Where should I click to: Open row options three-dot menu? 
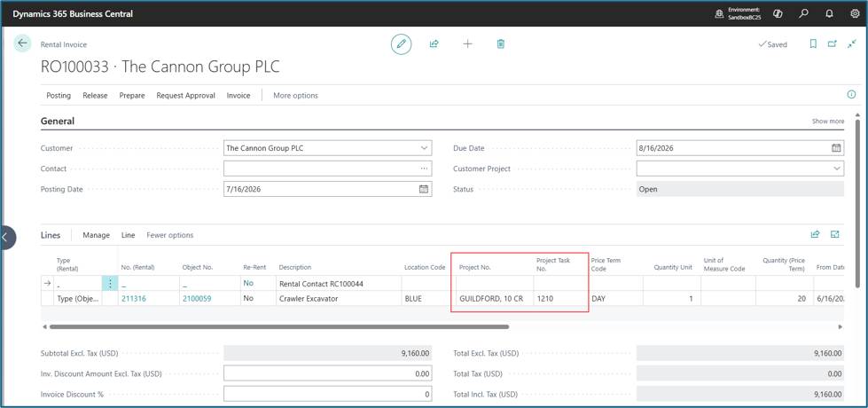[110, 283]
